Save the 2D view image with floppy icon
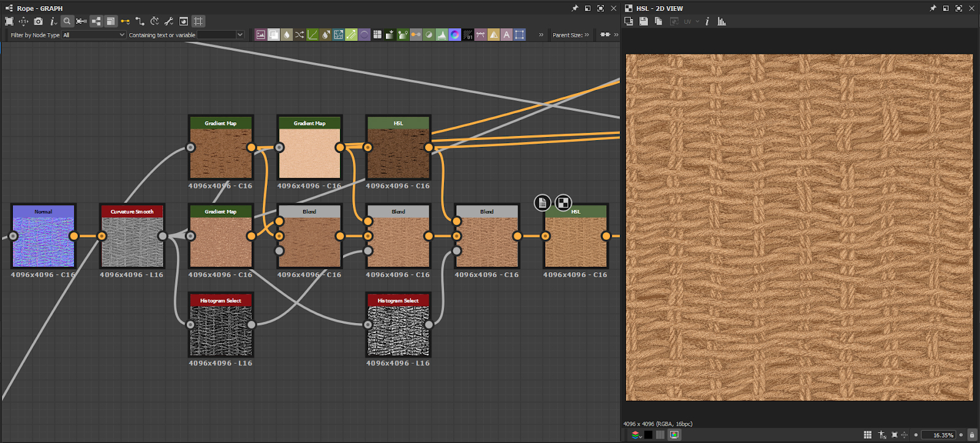The height and width of the screenshot is (443, 980). [643, 21]
